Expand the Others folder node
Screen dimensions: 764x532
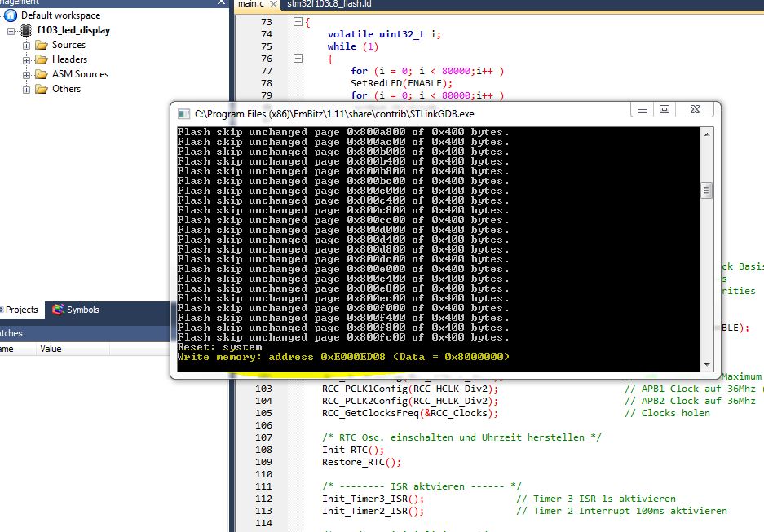point(26,90)
